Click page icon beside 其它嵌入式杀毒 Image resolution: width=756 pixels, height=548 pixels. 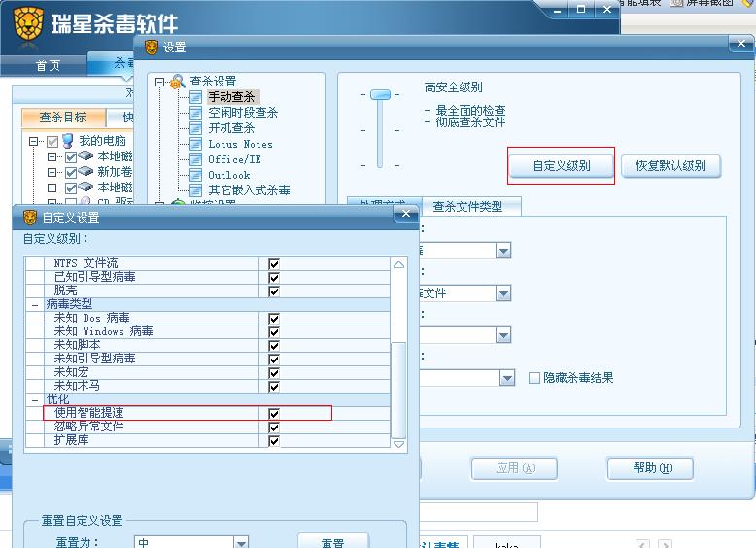pyautogui.click(x=195, y=189)
